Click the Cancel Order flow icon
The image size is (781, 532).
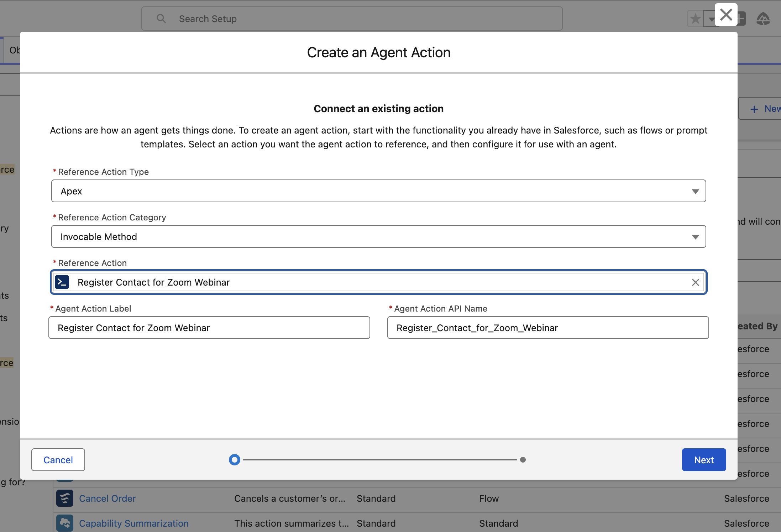coord(65,498)
